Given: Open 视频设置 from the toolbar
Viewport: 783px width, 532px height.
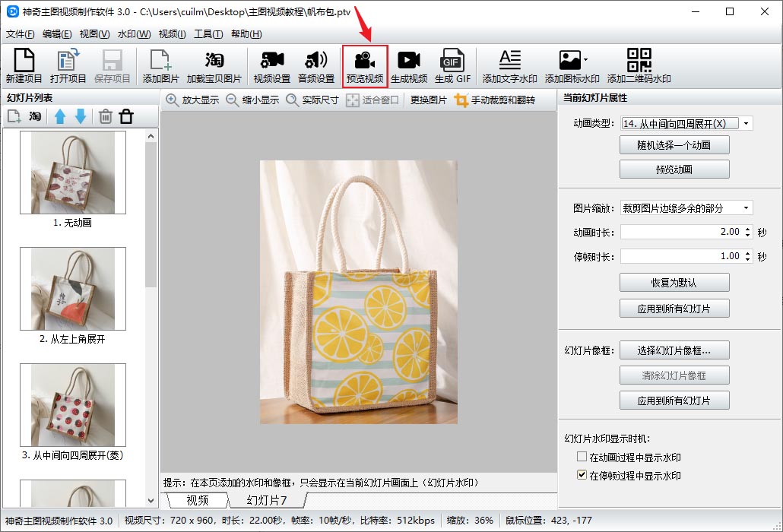Looking at the screenshot, I should [x=272, y=65].
